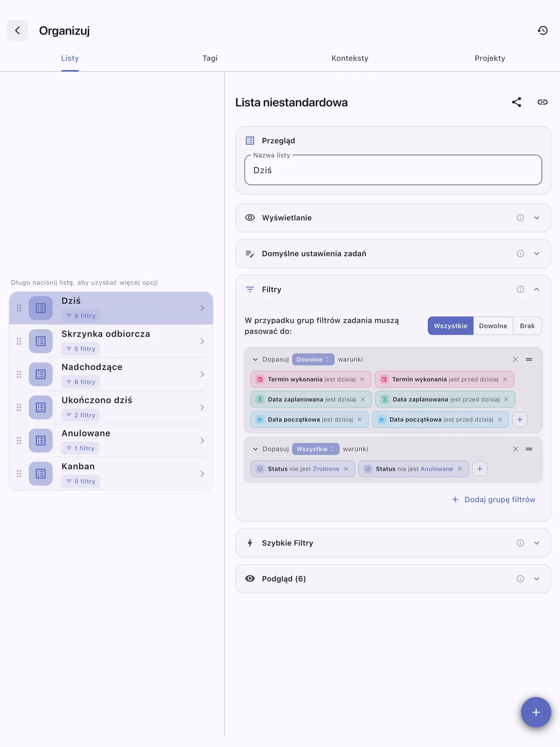The width and height of the screenshot is (560, 747).
Task: Open the Ukończono dziś list
Action: tap(111, 408)
